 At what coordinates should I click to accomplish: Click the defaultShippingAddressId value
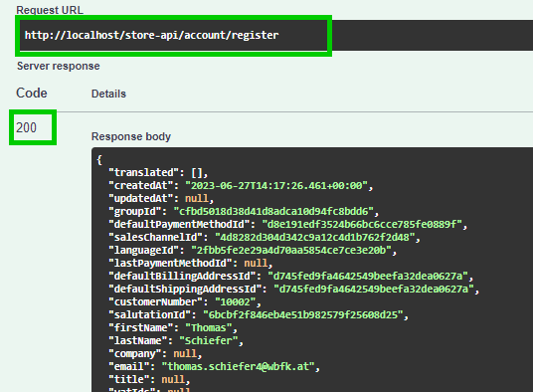coord(374,289)
